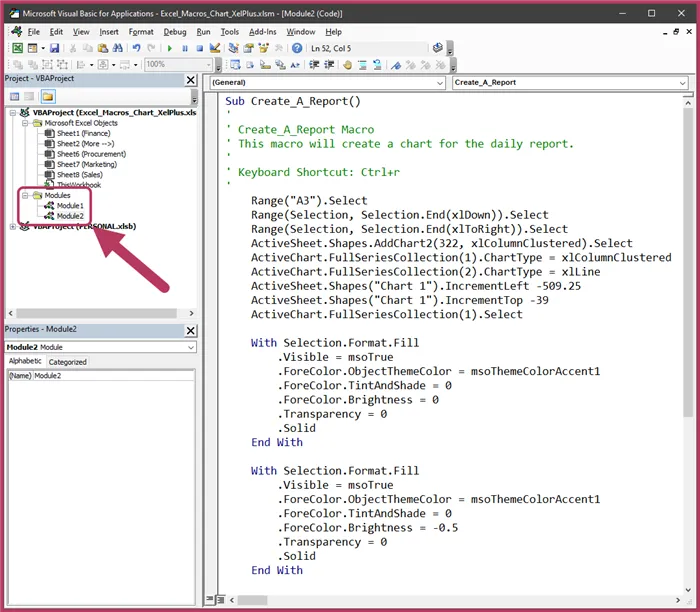Collapse the Modules folder node
The width and height of the screenshot is (700, 612).
pyautogui.click(x=24, y=195)
